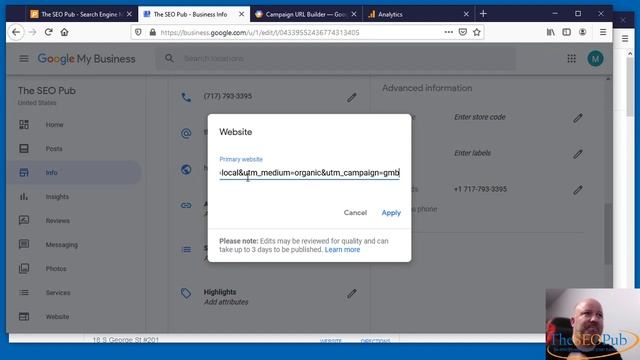Edit Highlights with the pencil icon
Screen dimensions: 640x360
[352, 294]
